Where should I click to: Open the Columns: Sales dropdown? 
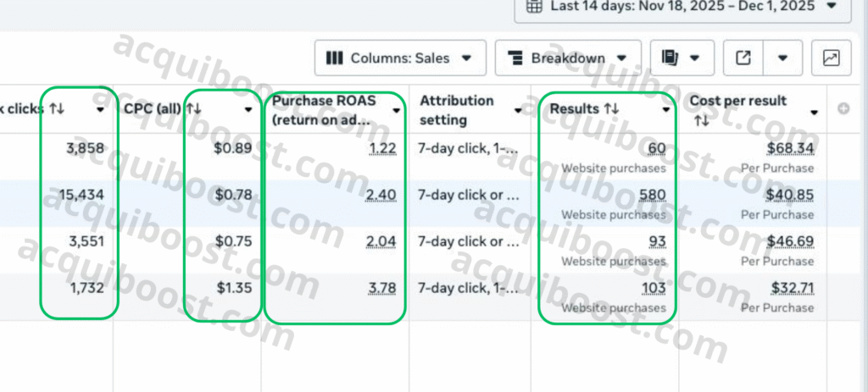point(400,58)
